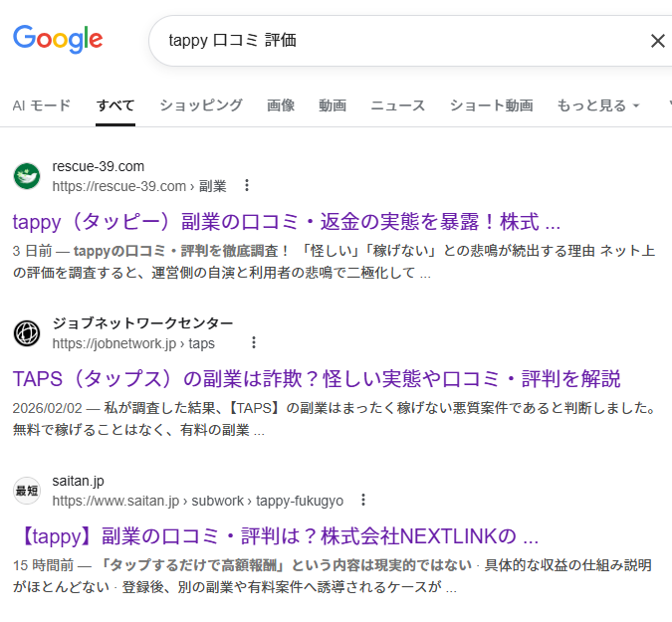The image size is (672, 622).
Task: Open the ショート動画 tab
Action: (491, 105)
